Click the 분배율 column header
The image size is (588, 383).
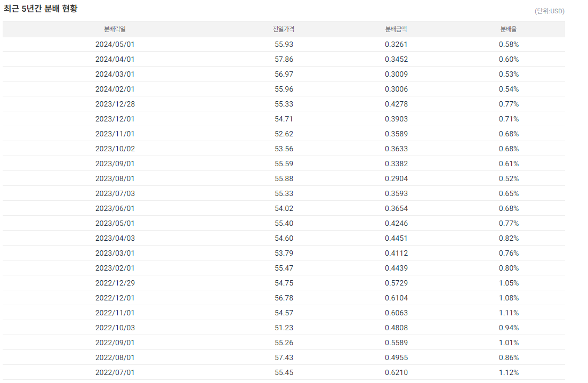coord(509,29)
